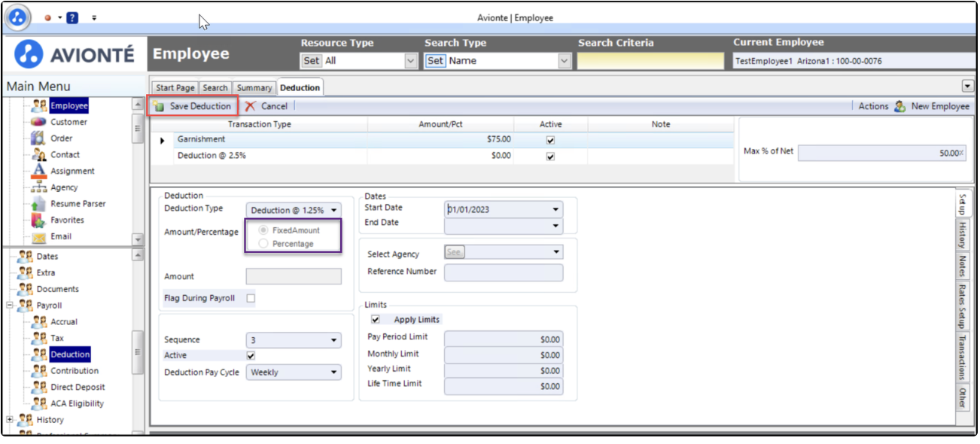
Task: Open the Agency menu icon
Action: (x=38, y=187)
